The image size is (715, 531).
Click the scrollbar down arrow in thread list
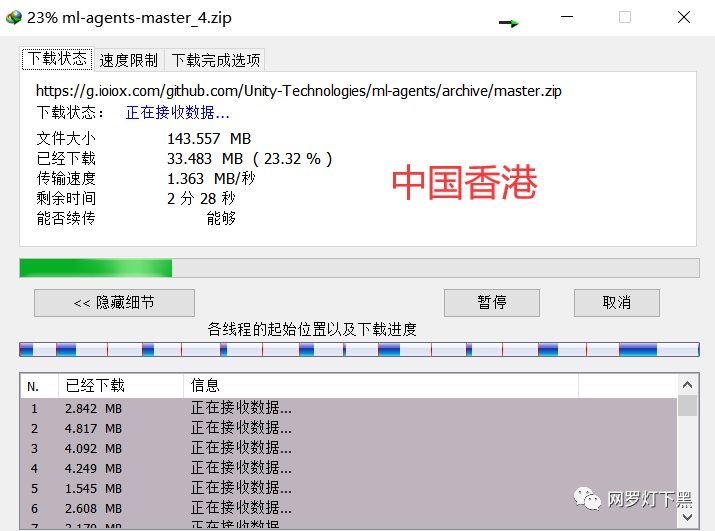tap(688, 517)
